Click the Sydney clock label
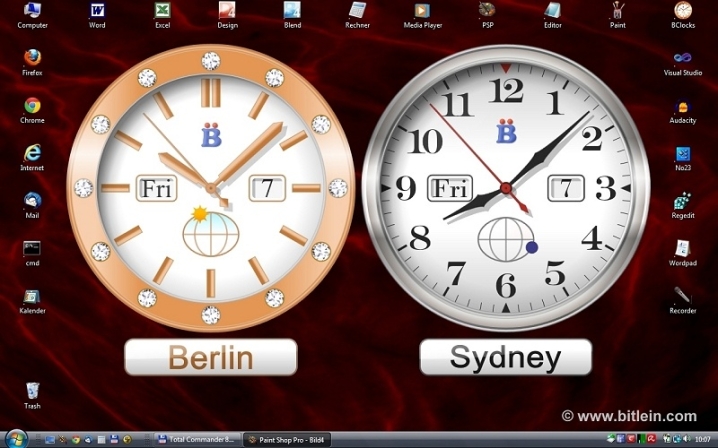Viewport: 718px width, 448px height. pyautogui.click(x=505, y=357)
